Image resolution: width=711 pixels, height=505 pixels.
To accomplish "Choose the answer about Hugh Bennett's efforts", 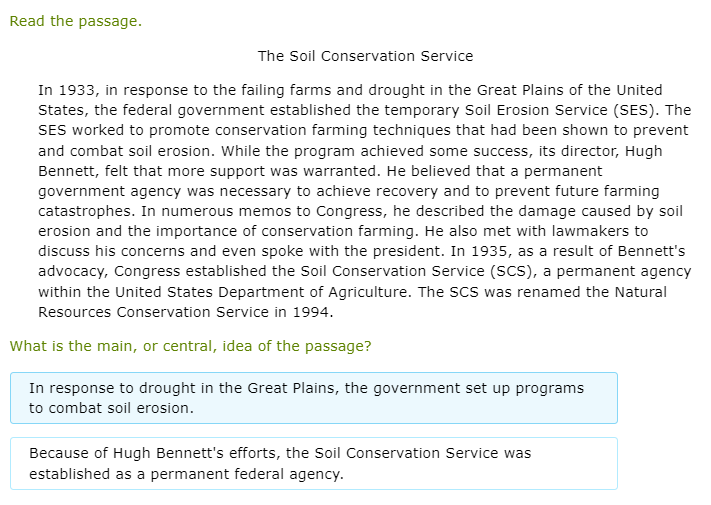I will coord(313,463).
